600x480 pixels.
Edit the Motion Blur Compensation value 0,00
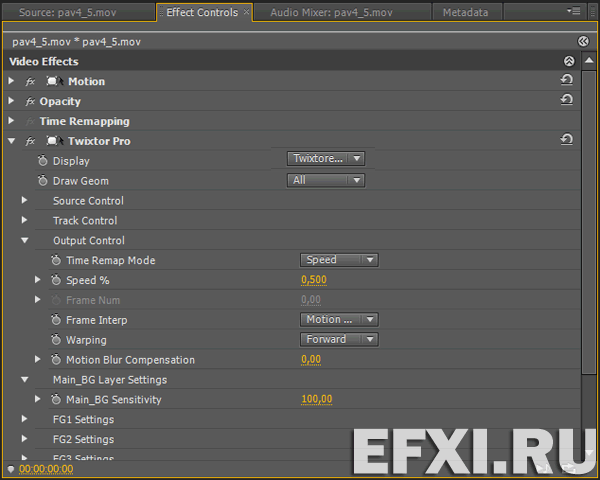[311, 359]
